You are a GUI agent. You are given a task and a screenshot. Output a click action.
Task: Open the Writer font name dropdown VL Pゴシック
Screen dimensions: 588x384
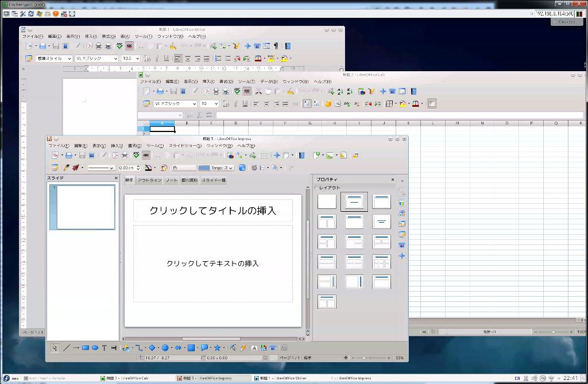coord(115,59)
